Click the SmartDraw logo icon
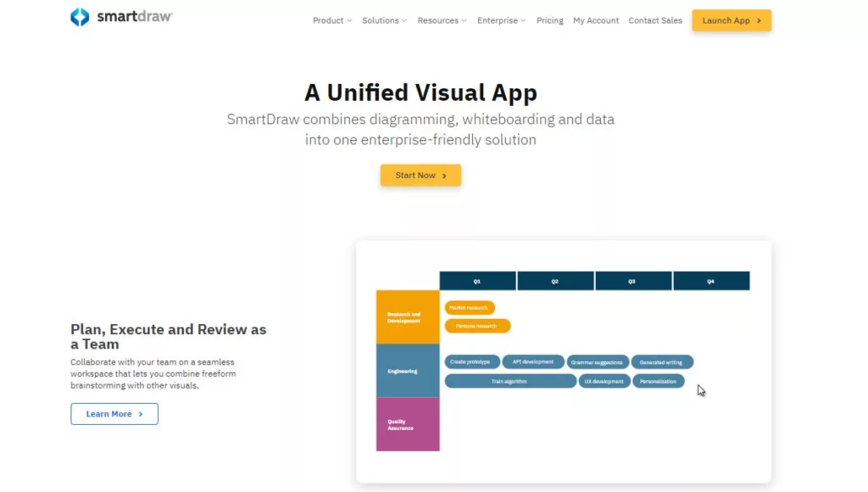Image resolution: width=868 pixels, height=492 pixels. tap(80, 17)
